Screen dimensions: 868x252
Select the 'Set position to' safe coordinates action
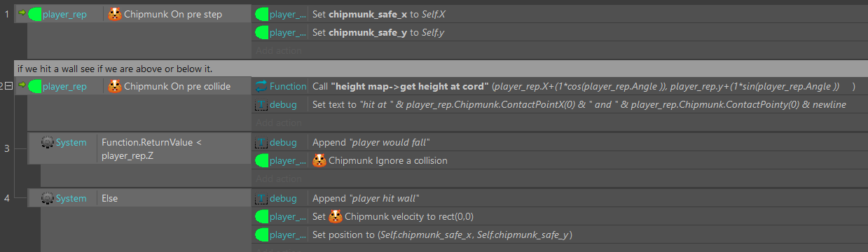[x=559, y=234]
